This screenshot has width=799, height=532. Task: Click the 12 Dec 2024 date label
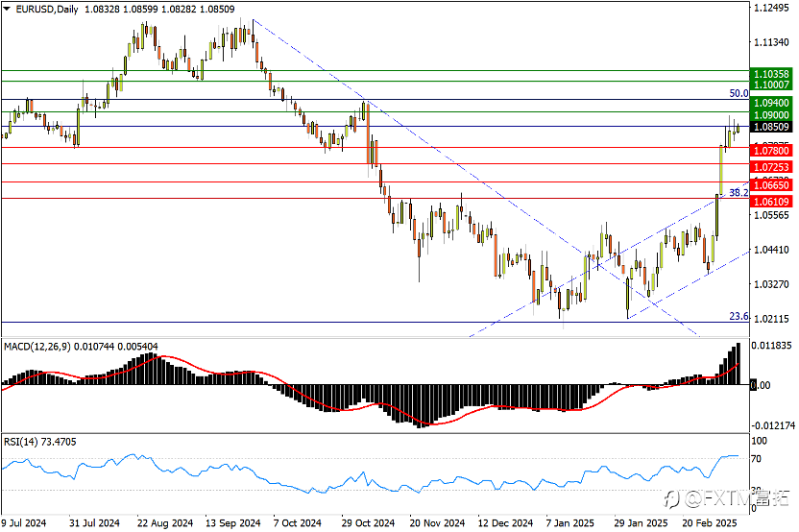pos(505,523)
